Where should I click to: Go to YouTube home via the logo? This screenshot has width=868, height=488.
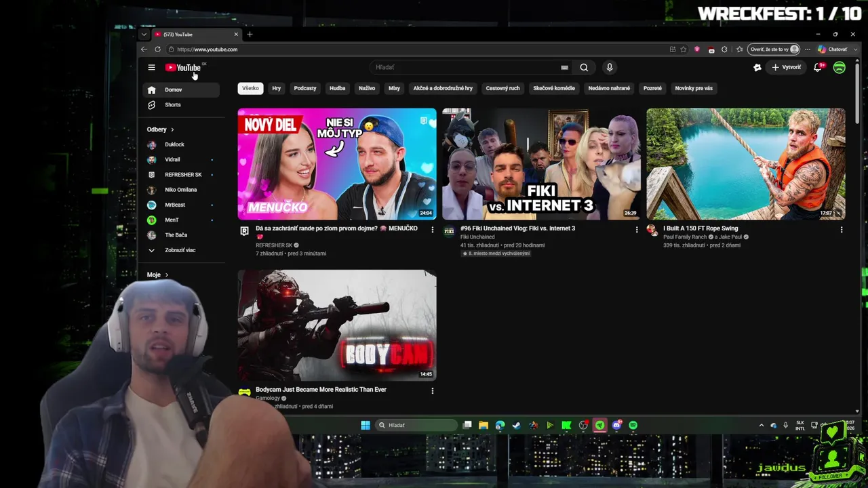[183, 68]
